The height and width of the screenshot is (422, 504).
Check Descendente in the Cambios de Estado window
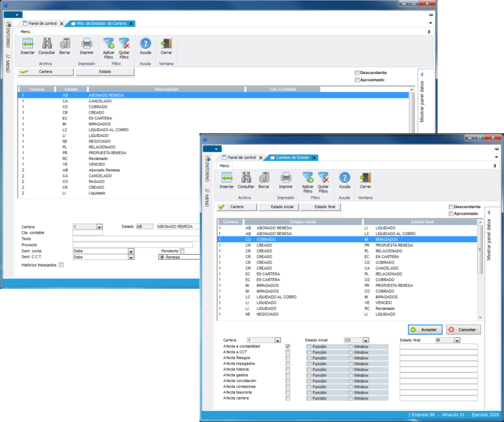451,207
